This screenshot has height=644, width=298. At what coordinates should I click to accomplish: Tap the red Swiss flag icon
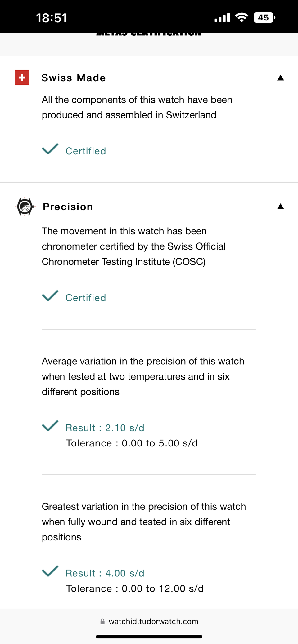22,78
